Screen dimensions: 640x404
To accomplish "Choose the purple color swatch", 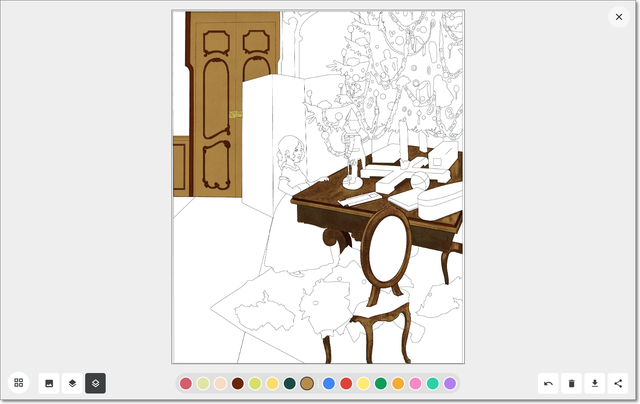I will pos(450,384).
